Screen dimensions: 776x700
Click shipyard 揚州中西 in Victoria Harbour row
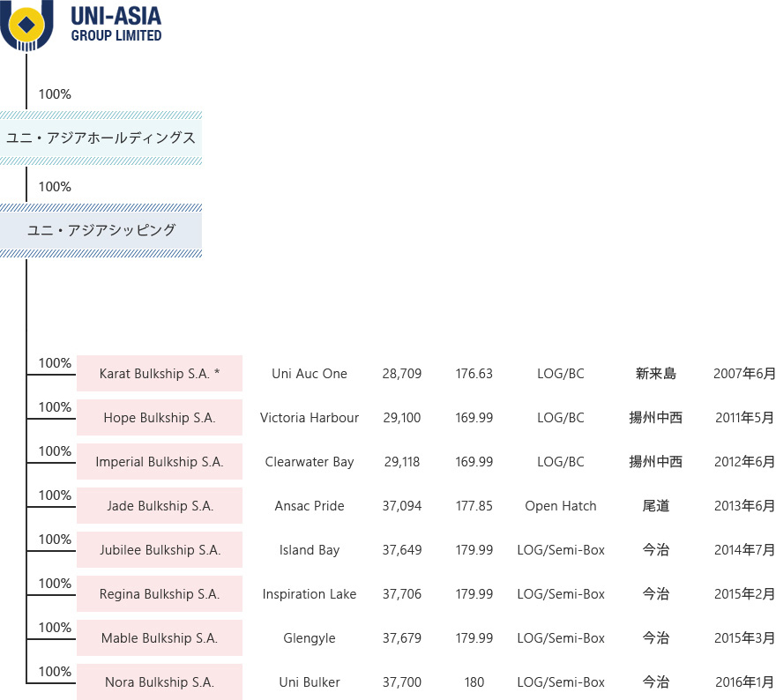[656, 418]
